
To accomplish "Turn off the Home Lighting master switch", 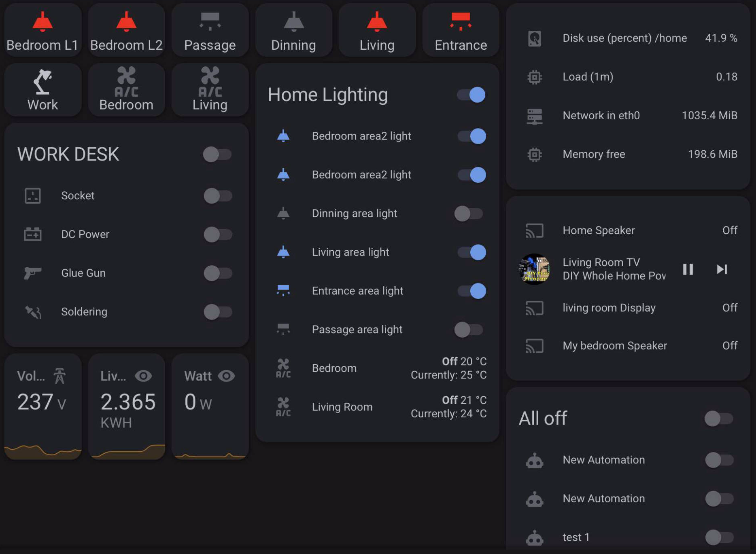I will (x=471, y=95).
